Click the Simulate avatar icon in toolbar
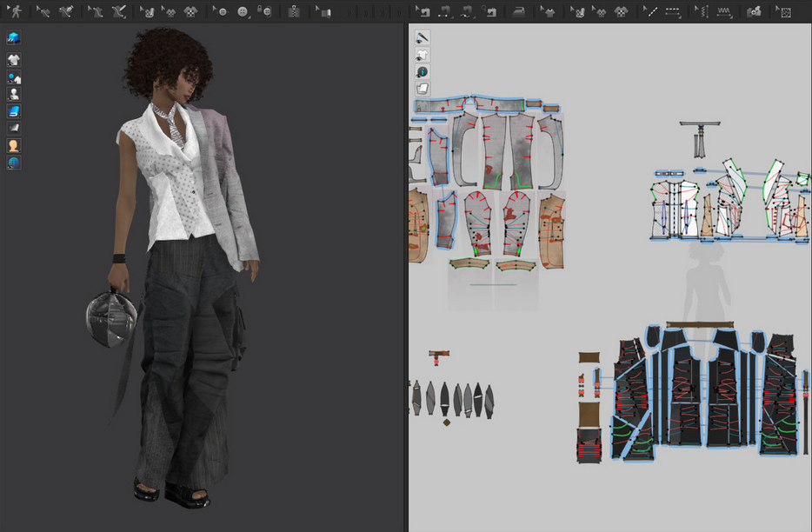The width and height of the screenshot is (812, 532). point(15,12)
